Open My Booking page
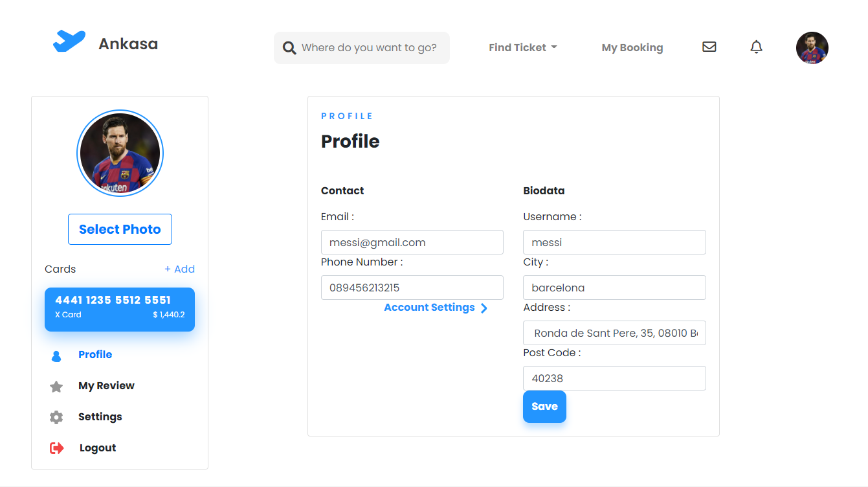 pos(632,47)
